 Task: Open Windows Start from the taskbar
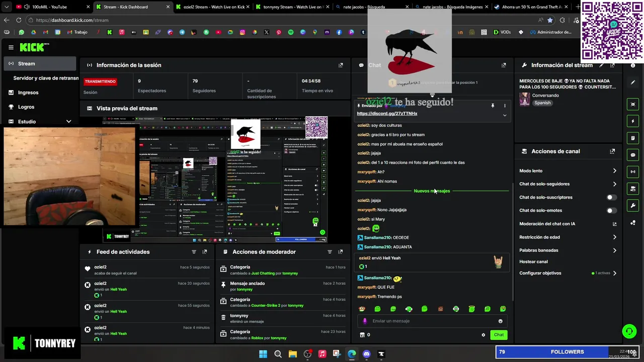[263, 354]
